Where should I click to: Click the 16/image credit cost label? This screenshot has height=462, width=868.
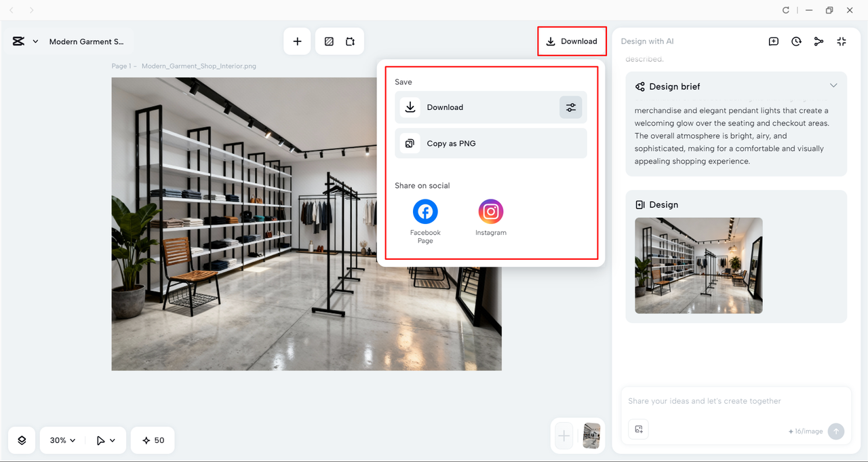coord(806,431)
